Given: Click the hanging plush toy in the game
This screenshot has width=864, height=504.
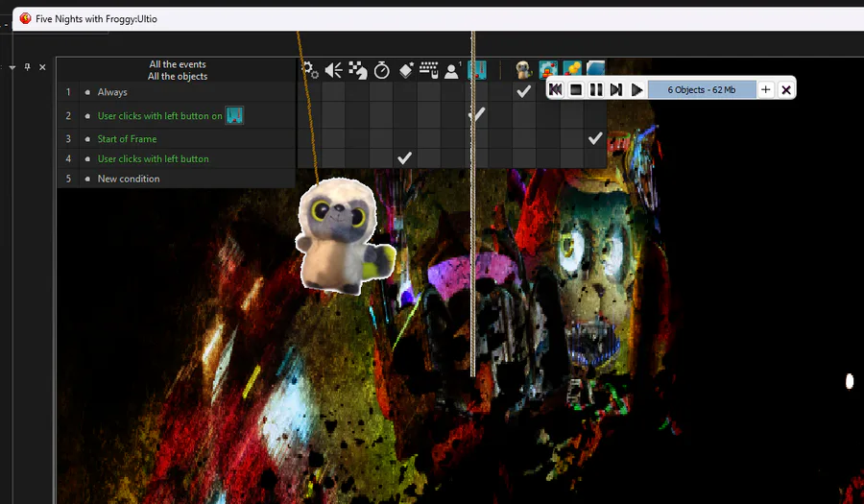Looking at the screenshot, I should point(343,237).
